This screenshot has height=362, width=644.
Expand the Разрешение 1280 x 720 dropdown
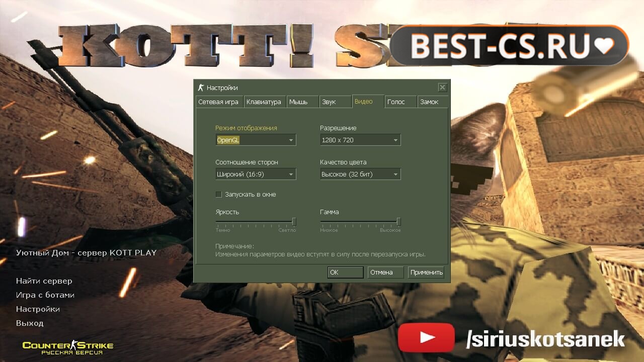coord(360,140)
